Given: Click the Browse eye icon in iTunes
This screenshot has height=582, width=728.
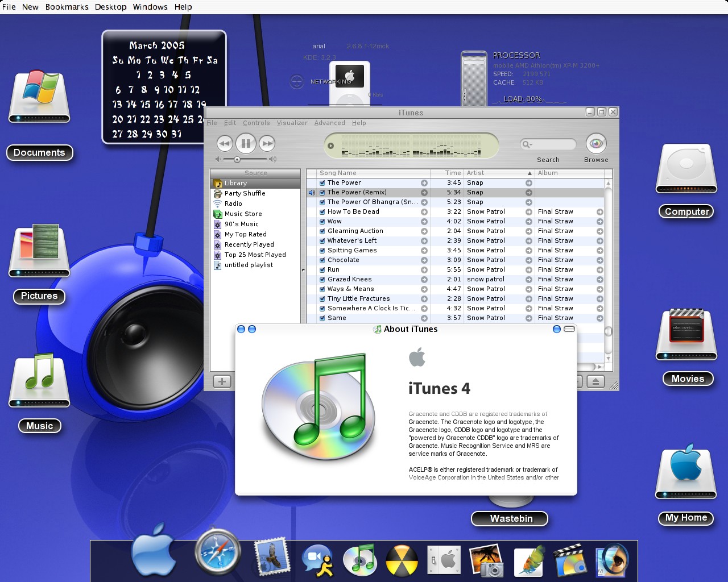Looking at the screenshot, I should click(x=596, y=143).
